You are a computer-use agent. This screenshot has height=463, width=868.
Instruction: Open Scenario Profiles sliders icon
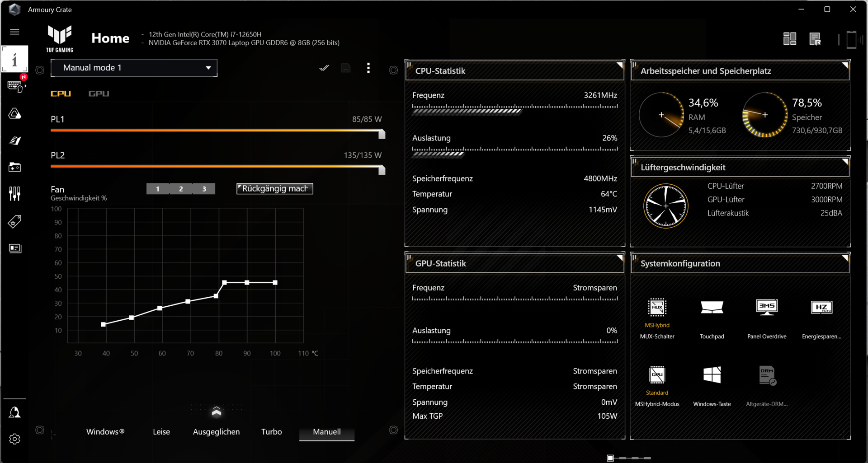click(14, 194)
